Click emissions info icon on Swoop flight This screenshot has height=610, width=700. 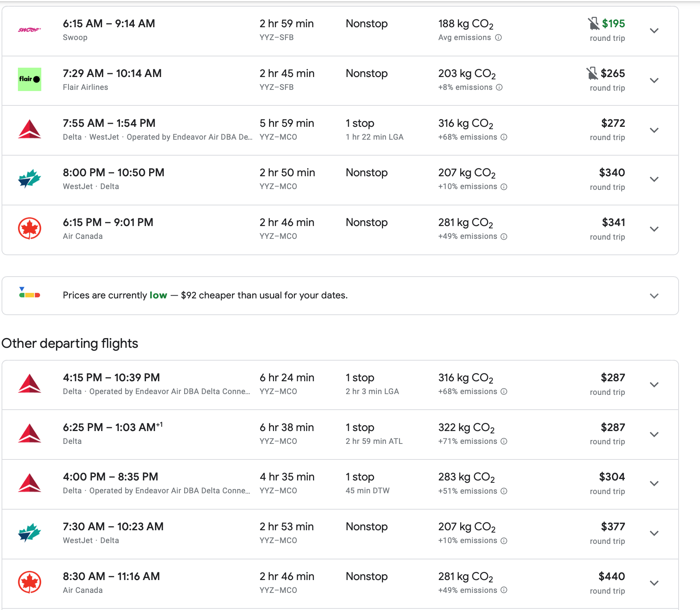(498, 37)
